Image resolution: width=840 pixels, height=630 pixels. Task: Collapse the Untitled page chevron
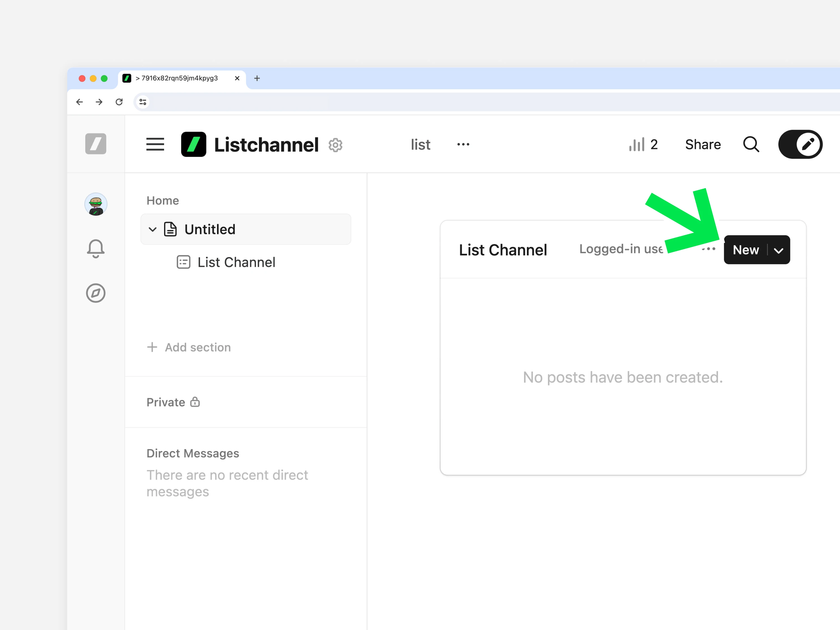point(153,229)
